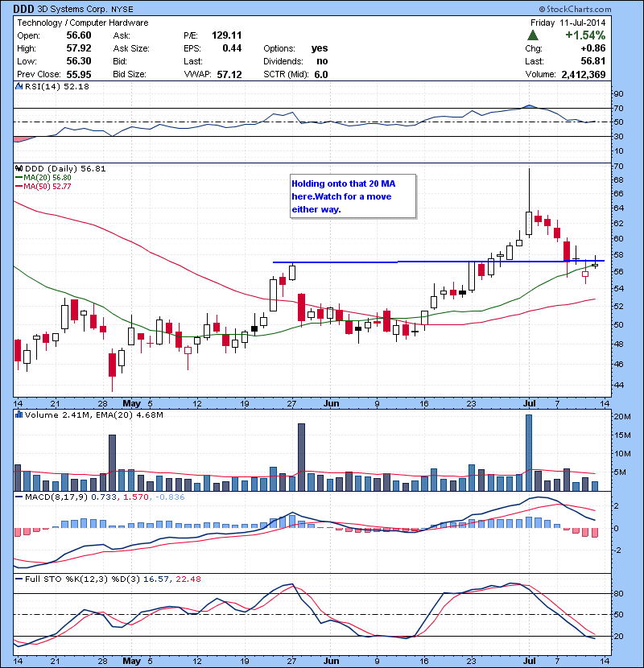
Task: Click the High value 57.92
Action: [x=79, y=48]
